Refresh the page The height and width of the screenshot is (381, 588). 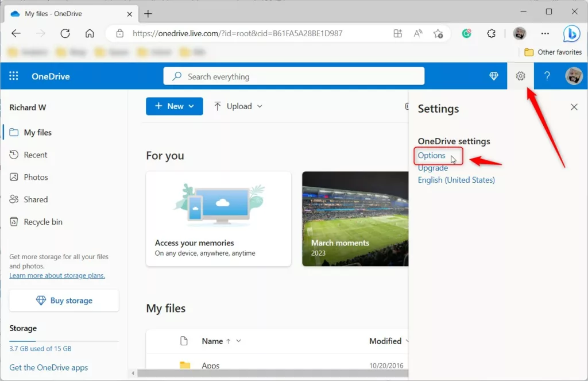coord(65,33)
